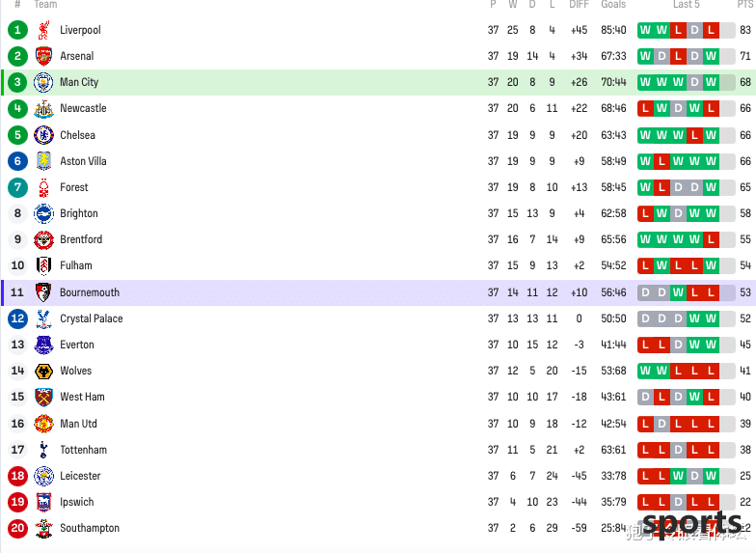Click the Brighton club badge
The height and width of the screenshot is (553, 756).
tap(43, 213)
